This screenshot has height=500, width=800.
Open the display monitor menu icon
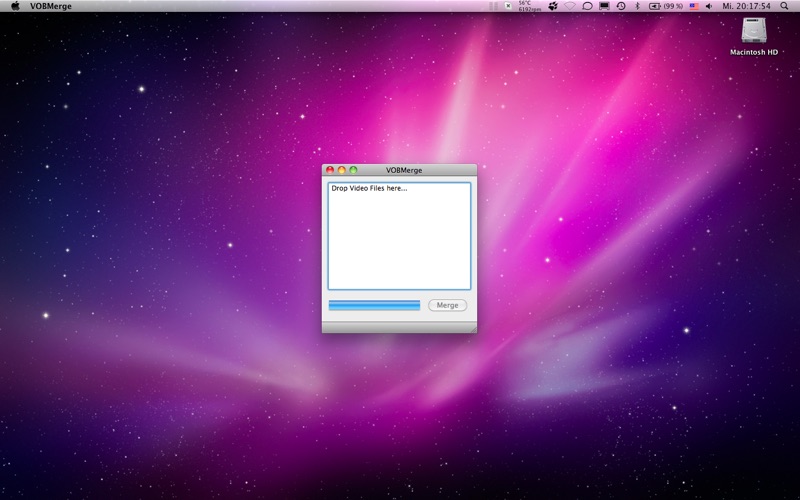tap(604, 6)
